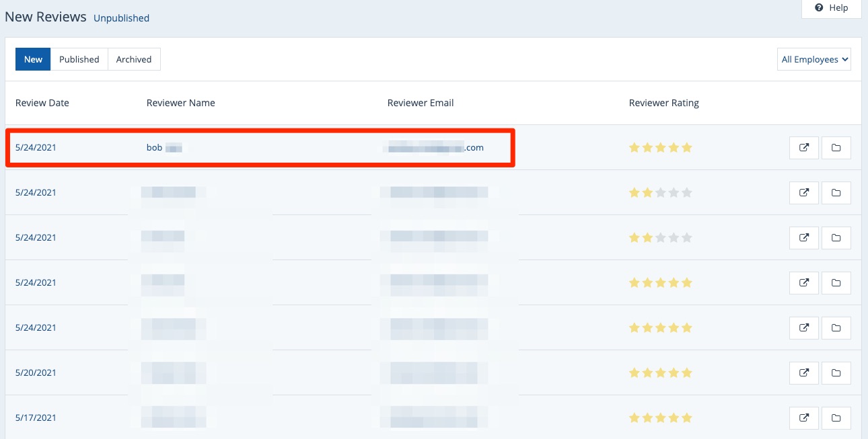
Task: Click the question mark Help icon
Action: [x=819, y=8]
